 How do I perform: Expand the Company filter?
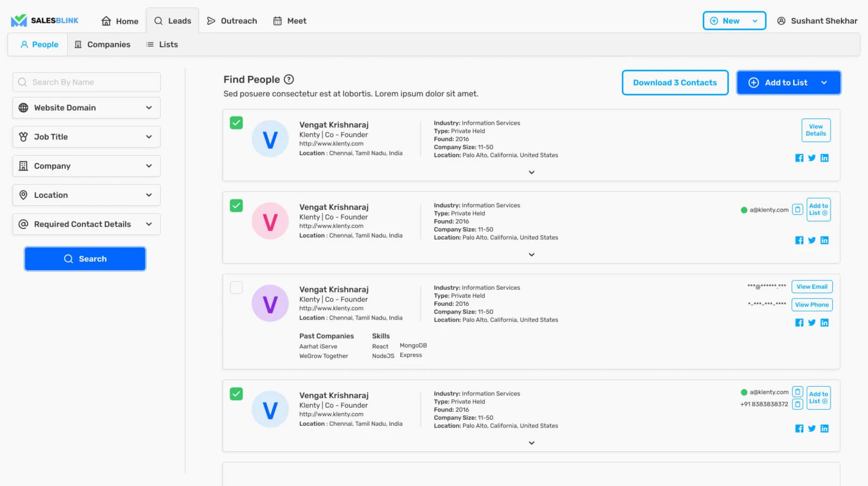tap(86, 166)
